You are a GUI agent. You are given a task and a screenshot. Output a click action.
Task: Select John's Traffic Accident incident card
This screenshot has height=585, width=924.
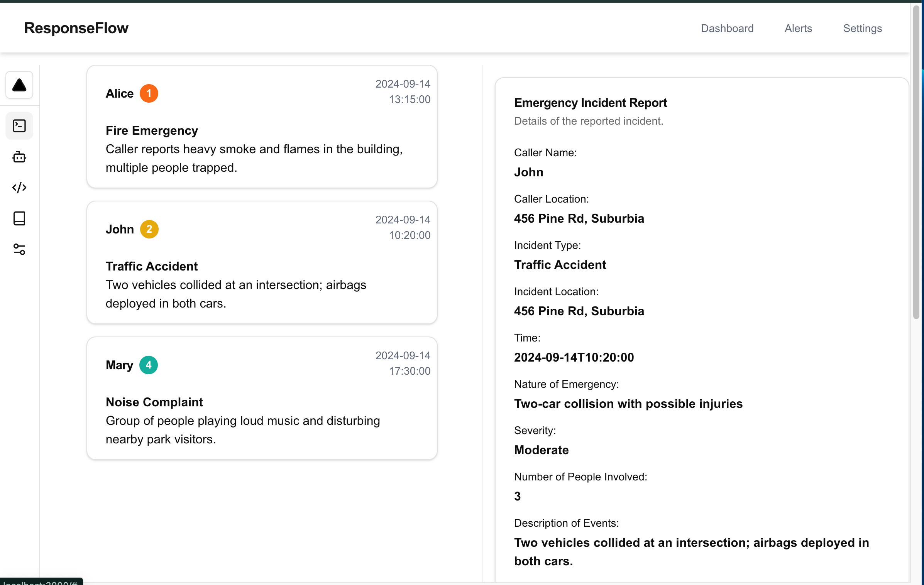point(262,262)
